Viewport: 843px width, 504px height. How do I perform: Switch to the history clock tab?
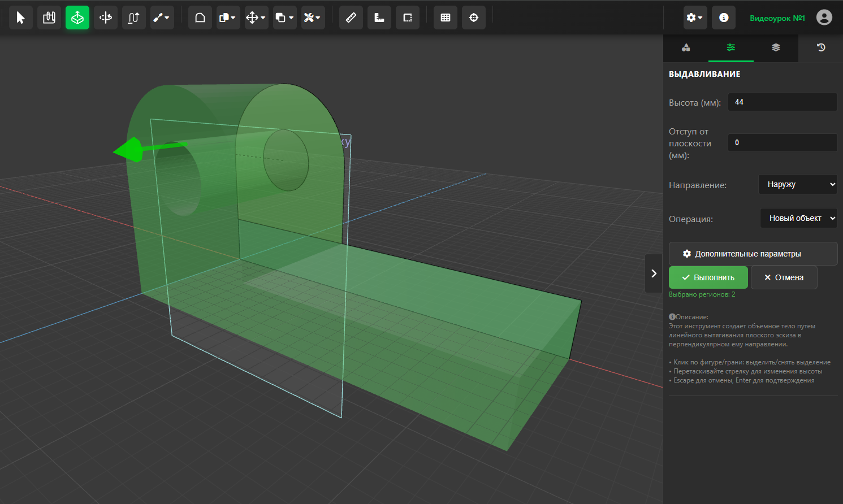821,47
